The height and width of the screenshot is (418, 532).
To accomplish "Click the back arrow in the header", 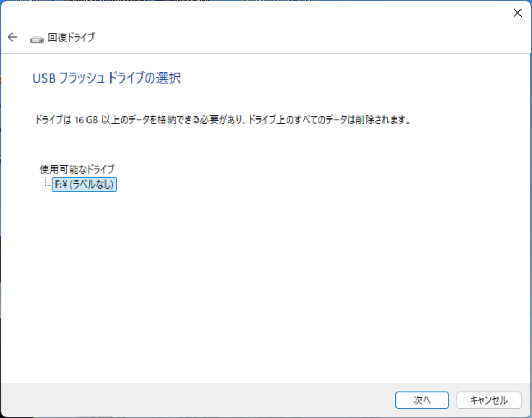I will pos(13,38).
